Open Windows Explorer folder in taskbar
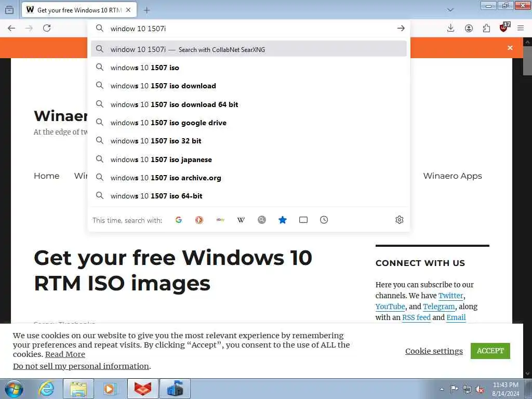 [x=78, y=389]
